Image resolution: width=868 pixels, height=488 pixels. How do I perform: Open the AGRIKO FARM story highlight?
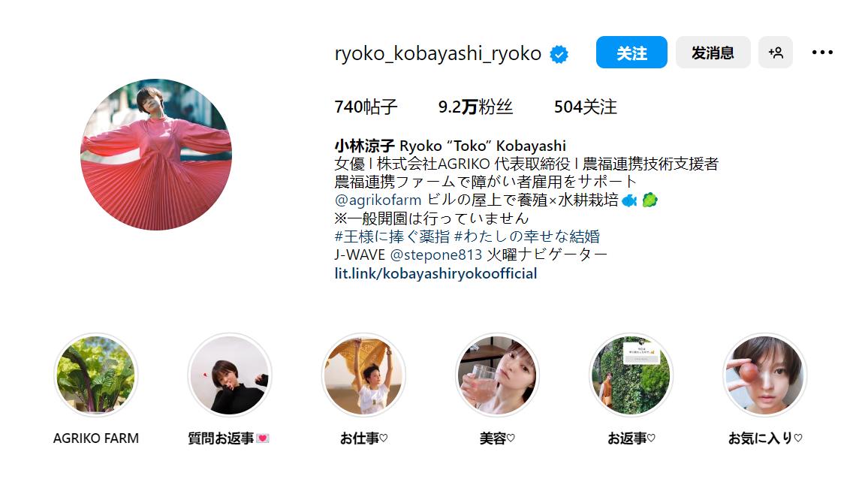coord(96,375)
